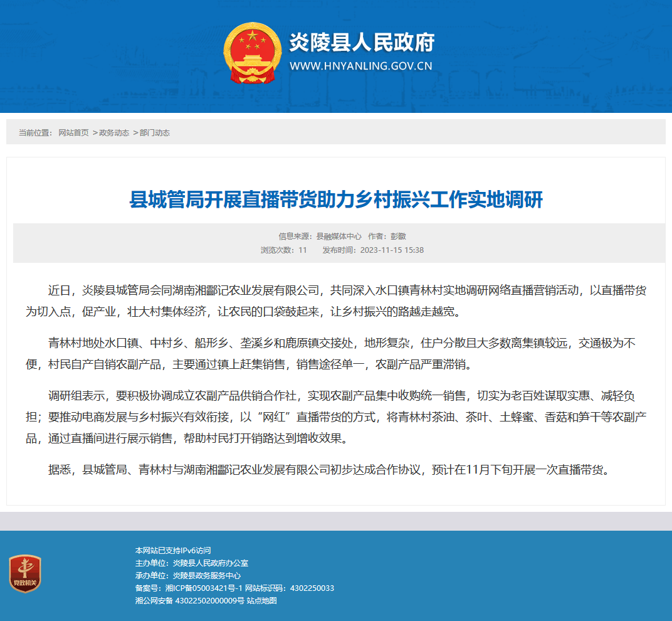Go to 政务动态 breadcrumb
The height and width of the screenshot is (621, 672).
(x=114, y=133)
